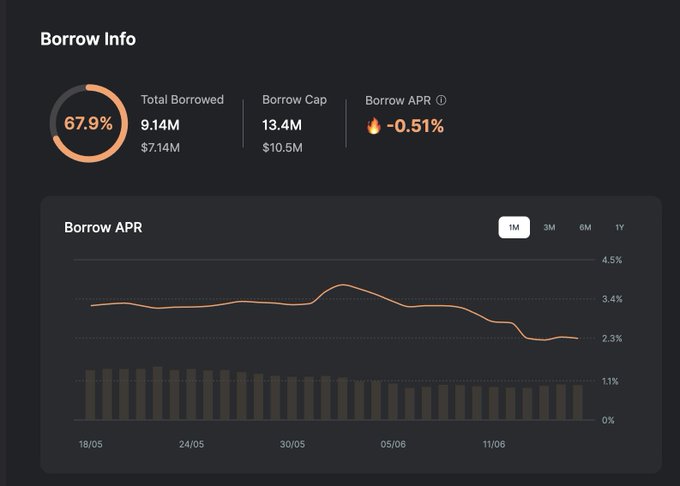The height and width of the screenshot is (486, 680).
Task: Click the $7.14M borrowed dollar value
Action: click(160, 148)
